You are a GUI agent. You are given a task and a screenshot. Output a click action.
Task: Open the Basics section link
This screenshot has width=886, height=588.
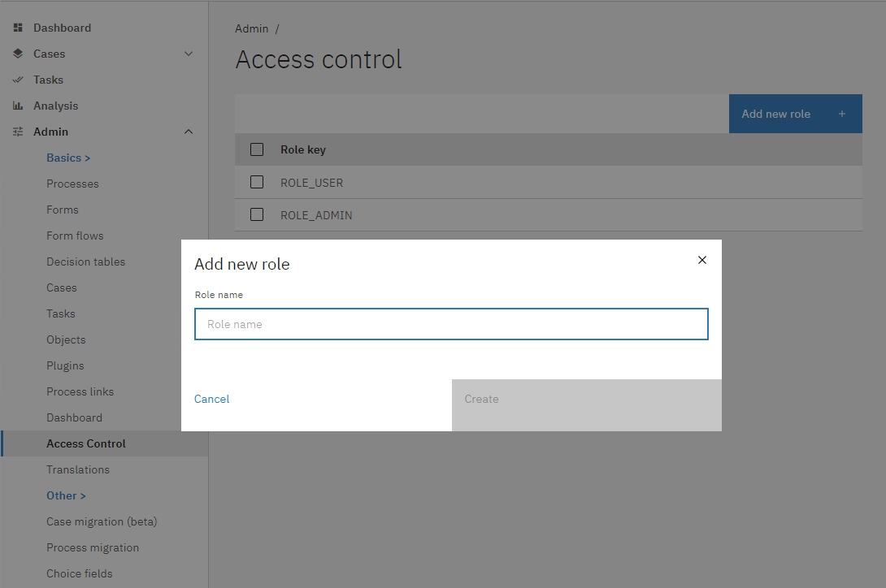point(68,158)
